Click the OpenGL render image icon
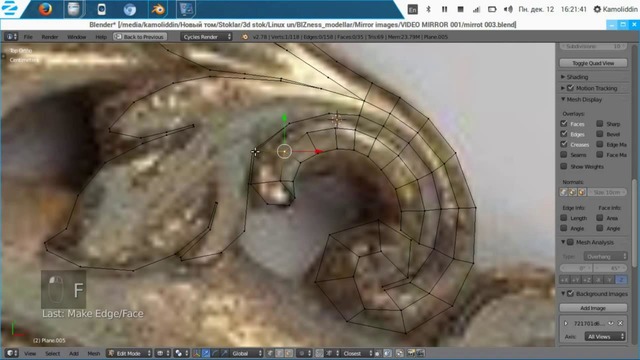The height and width of the screenshot is (360, 640). (411, 353)
